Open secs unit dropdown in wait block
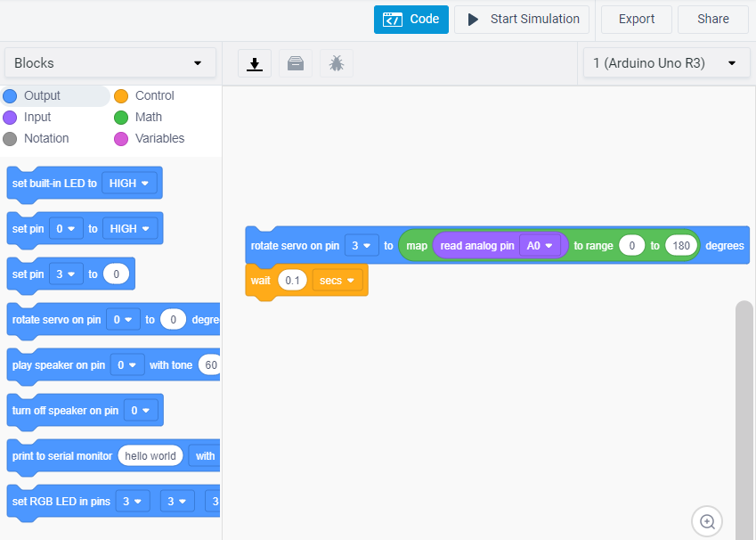 (337, 281)
